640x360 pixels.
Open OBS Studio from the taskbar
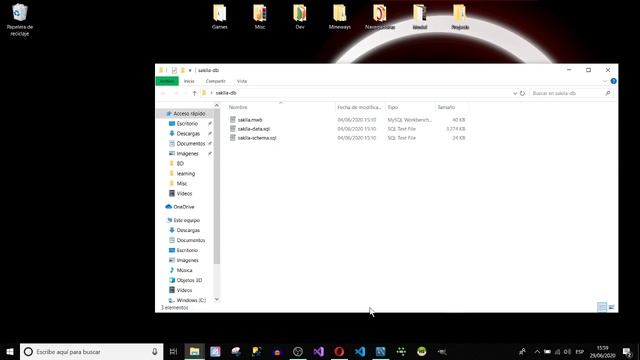coord(298,351)
